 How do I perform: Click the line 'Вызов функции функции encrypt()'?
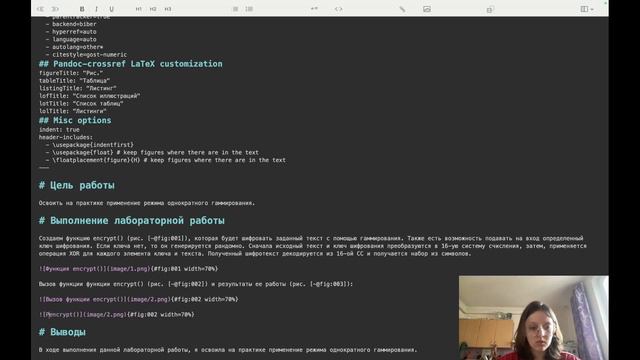click(x=196, y=284)
